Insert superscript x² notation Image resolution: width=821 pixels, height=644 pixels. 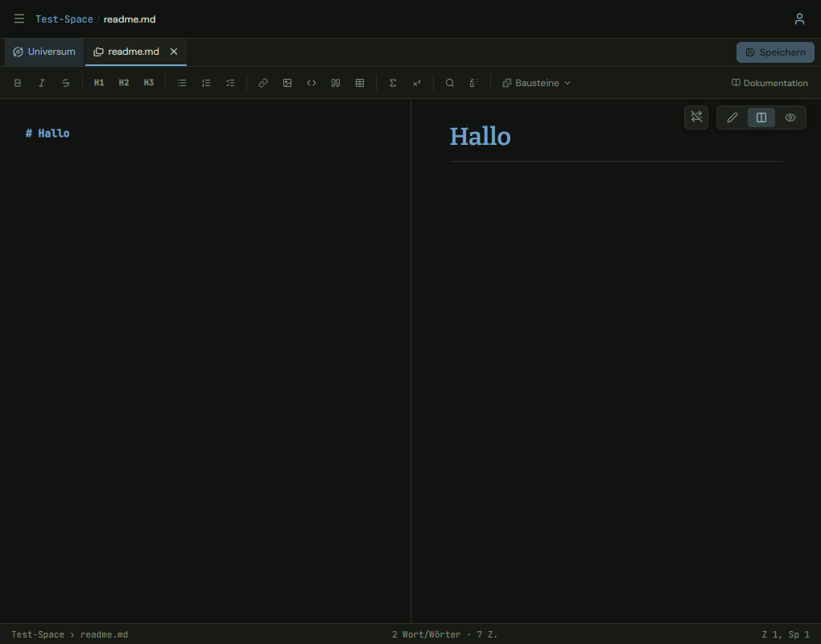click(417, 83)
